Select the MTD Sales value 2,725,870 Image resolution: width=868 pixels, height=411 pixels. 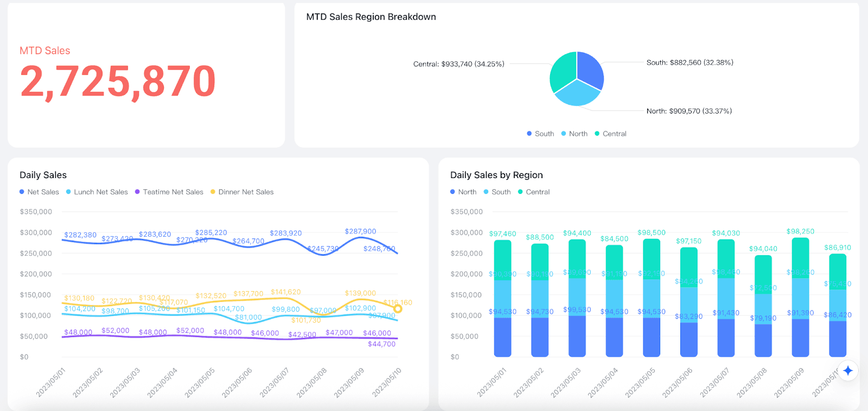pyautogui.click(x=118, y=81)
